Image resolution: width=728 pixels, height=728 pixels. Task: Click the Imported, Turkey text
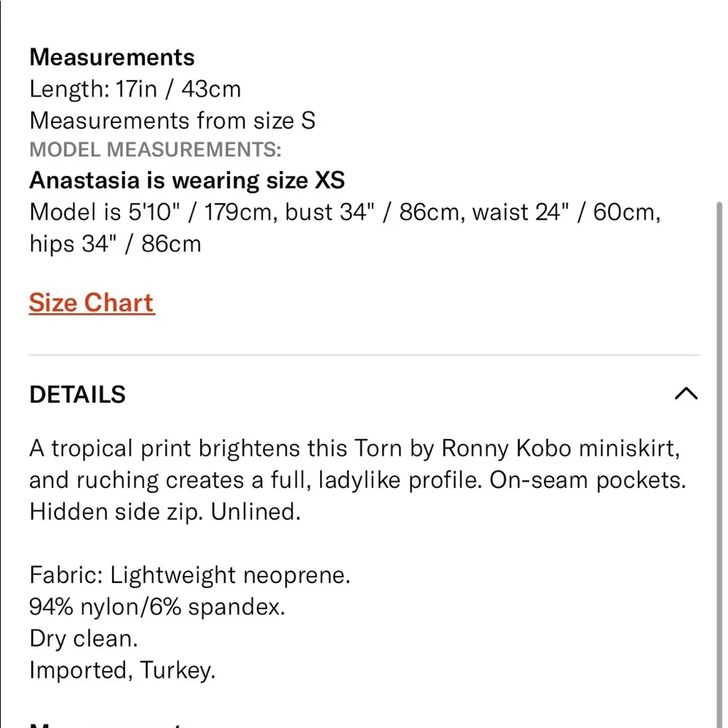(x=122, y=670)
